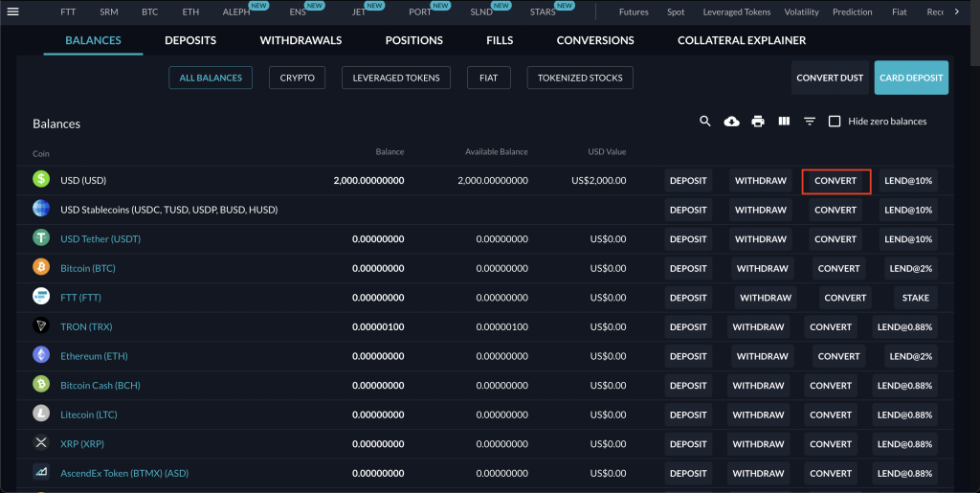Open the Bitcoin Cash (BCH) link
The image size is (980, 493).
pos(100,386)
